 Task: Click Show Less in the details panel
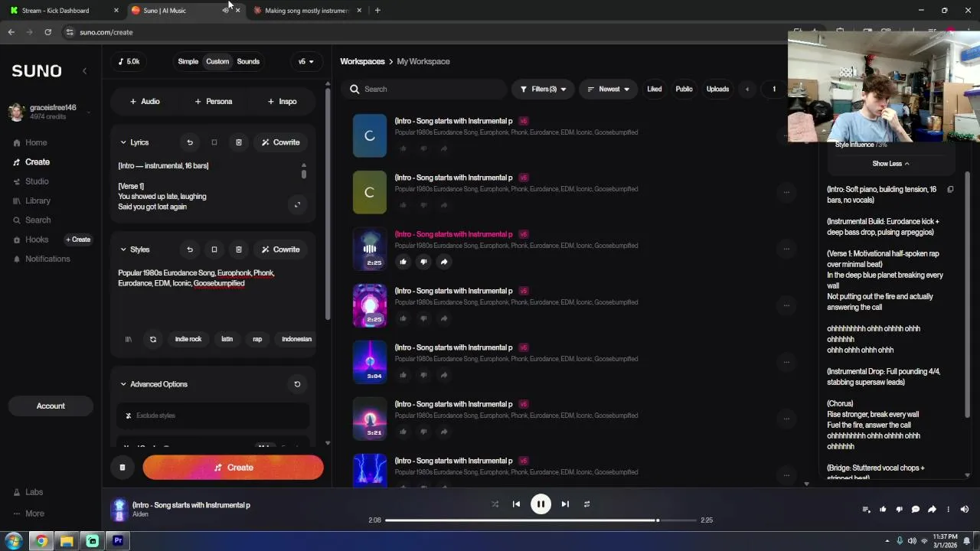[x=890, y=163]
